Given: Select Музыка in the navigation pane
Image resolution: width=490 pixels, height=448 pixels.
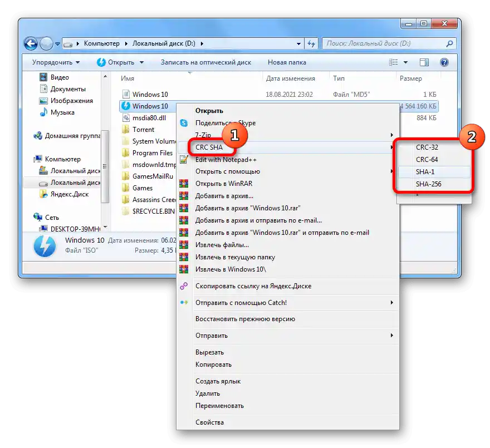Looking at the screenshot, I should tap(57, 112).
